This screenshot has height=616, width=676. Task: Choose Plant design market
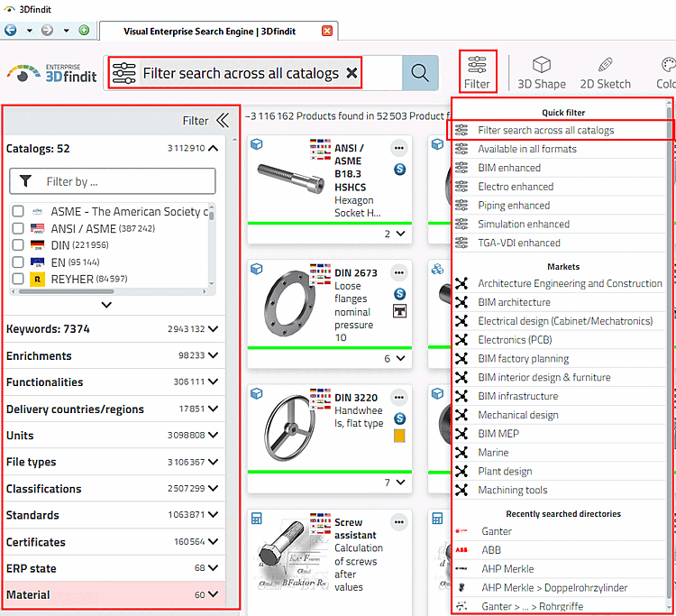click(x=559, y=471)
